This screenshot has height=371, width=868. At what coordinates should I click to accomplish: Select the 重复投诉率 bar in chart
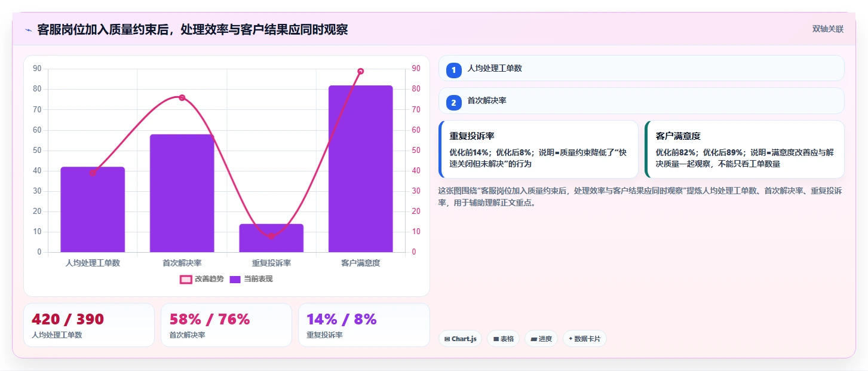point(271,238)
